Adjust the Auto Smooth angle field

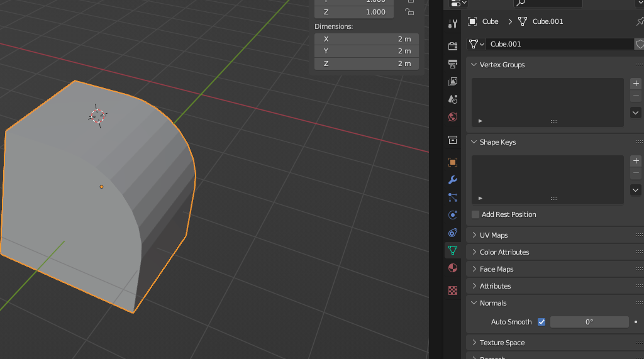coord(589,322)
